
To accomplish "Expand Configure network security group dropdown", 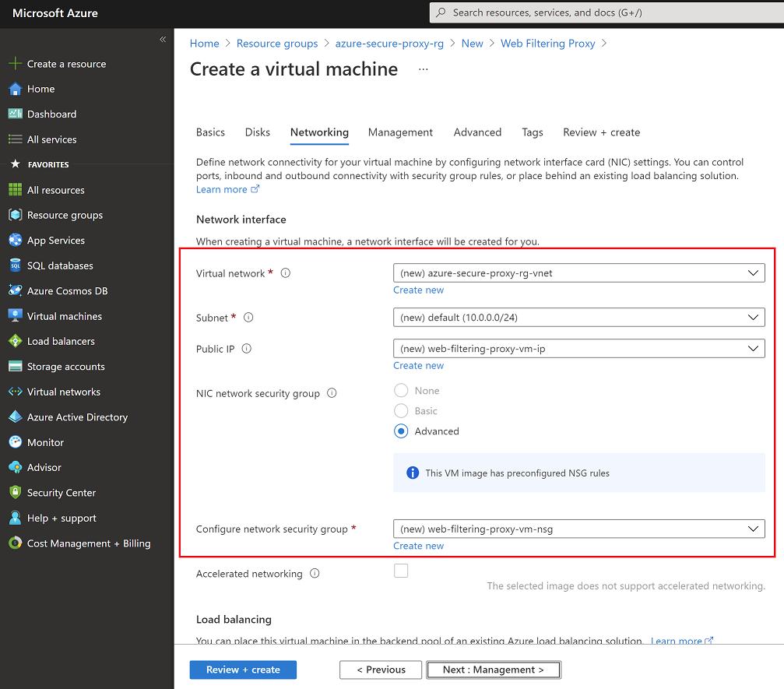I will click(x=578, y=529).
